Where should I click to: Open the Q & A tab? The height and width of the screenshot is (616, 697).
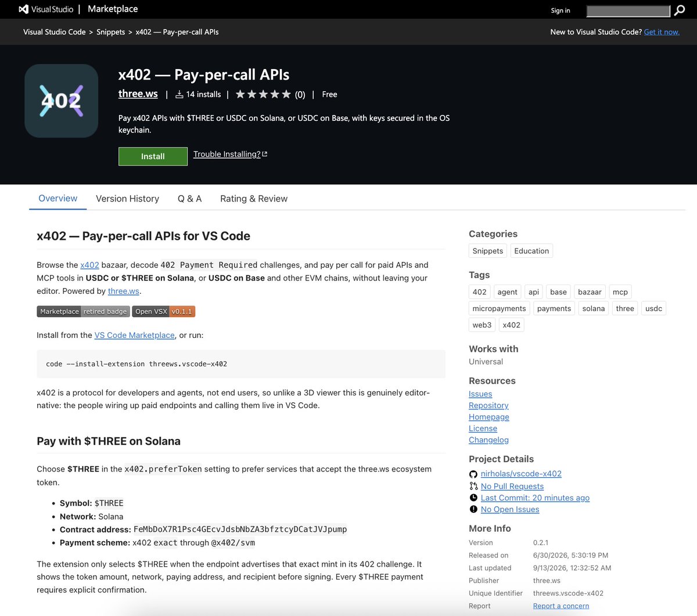[189, 199]
